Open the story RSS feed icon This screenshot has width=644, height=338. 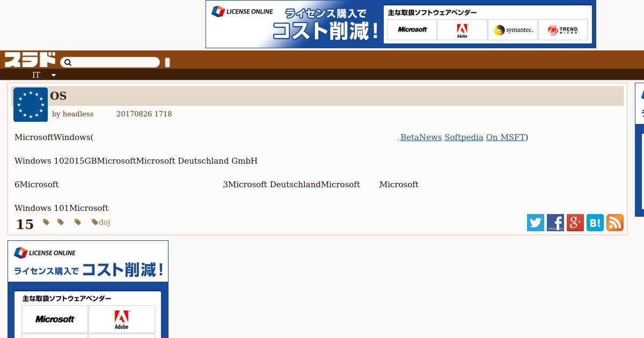point(615,223)
